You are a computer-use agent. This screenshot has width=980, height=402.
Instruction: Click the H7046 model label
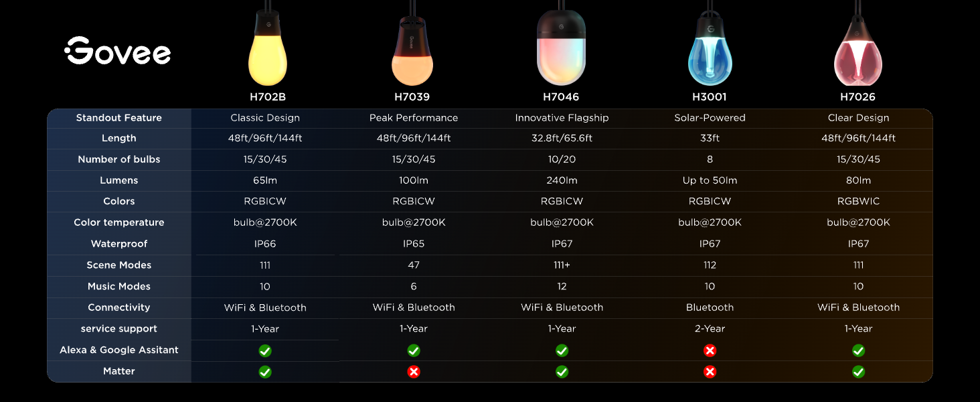coord(561,96)
